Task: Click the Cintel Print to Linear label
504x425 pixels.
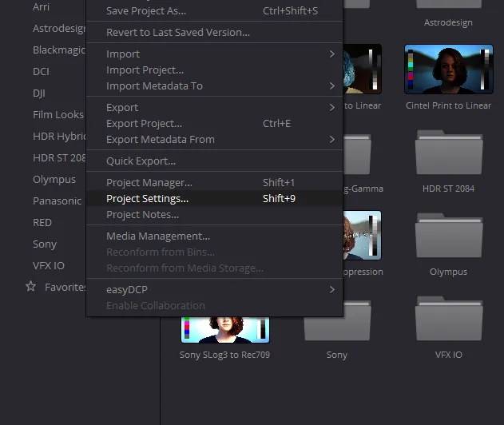Action: [448, 105]
